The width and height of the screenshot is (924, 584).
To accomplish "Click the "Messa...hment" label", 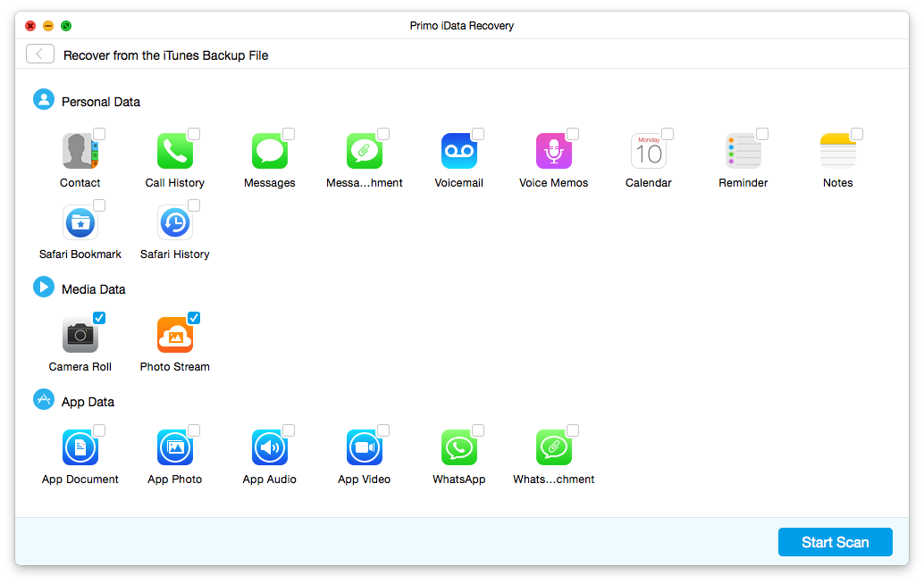I will point(365,183).
